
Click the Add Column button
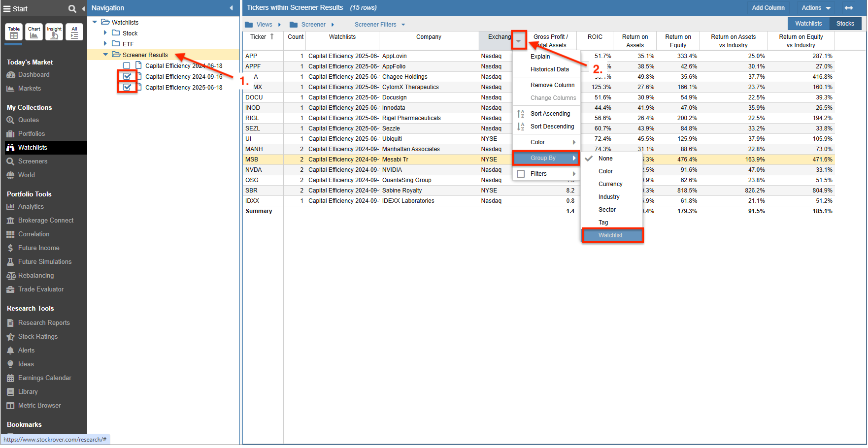click(x=768, y=8)
